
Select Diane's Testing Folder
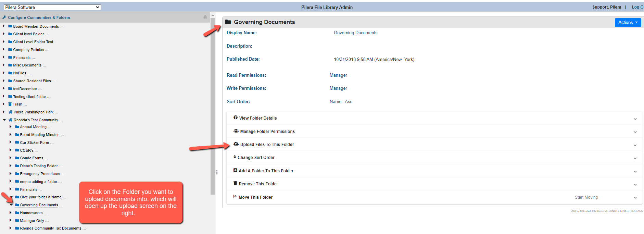(x=39, y=166)
